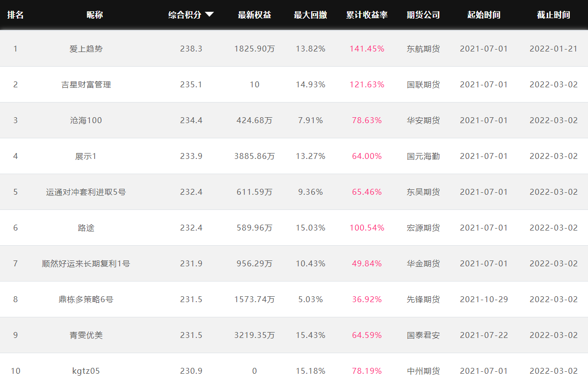Click the futures company 宏源期货
The width and height of the screenshot is (588, 387).
424,228
